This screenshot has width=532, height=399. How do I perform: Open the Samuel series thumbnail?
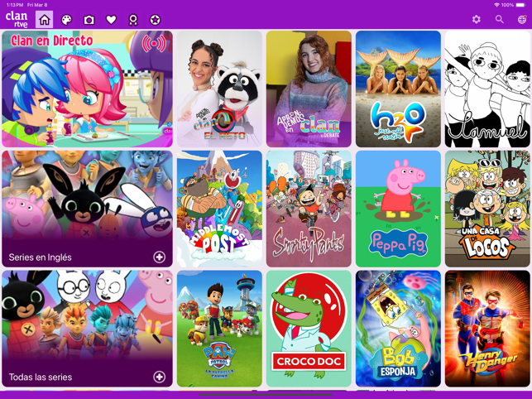coord(487,89)
